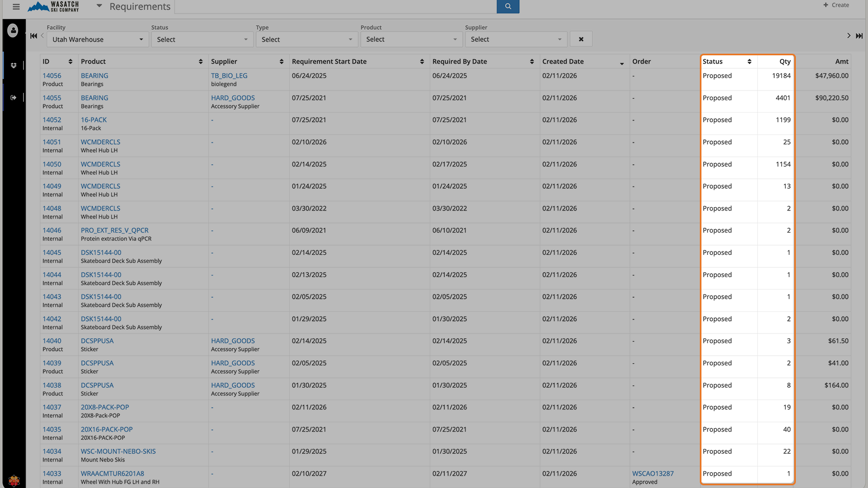This screenshot has width=868, height=488.
Task: Open the user profile icon in the sidebar
Action: pyautogui.click(x=13, y=30)
